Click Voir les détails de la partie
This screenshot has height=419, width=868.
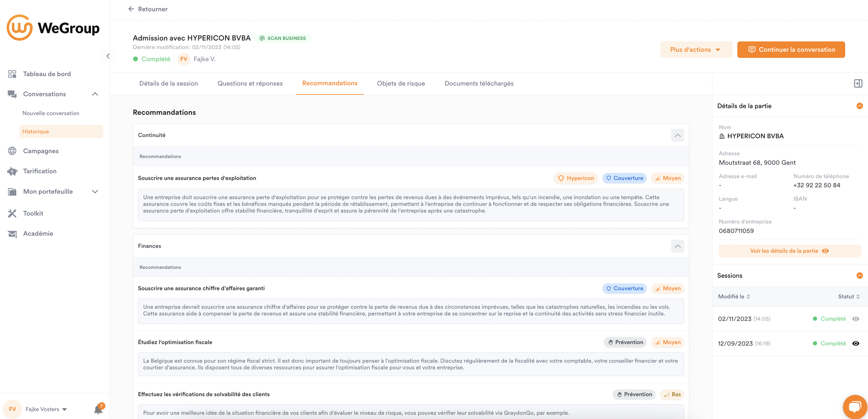789,251
